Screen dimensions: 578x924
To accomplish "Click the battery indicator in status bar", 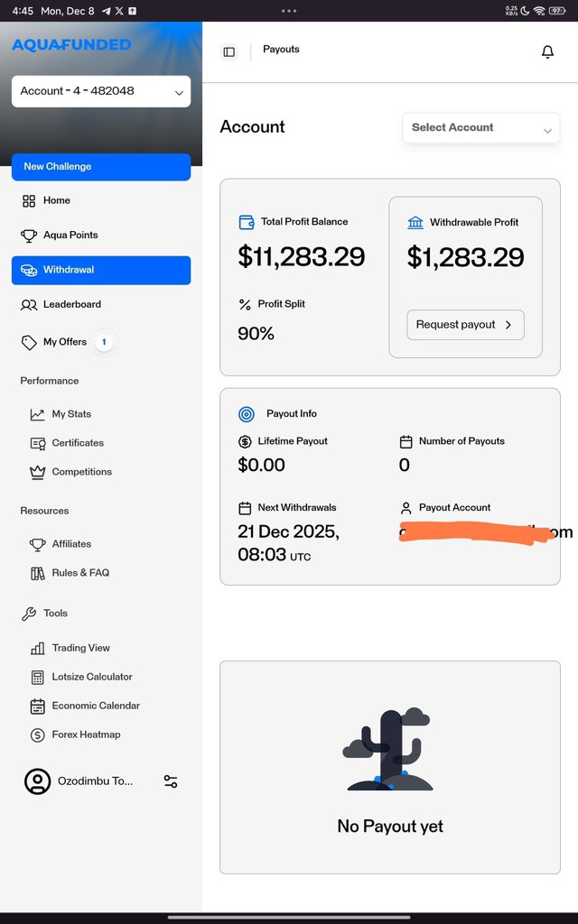I will [557, 11].
